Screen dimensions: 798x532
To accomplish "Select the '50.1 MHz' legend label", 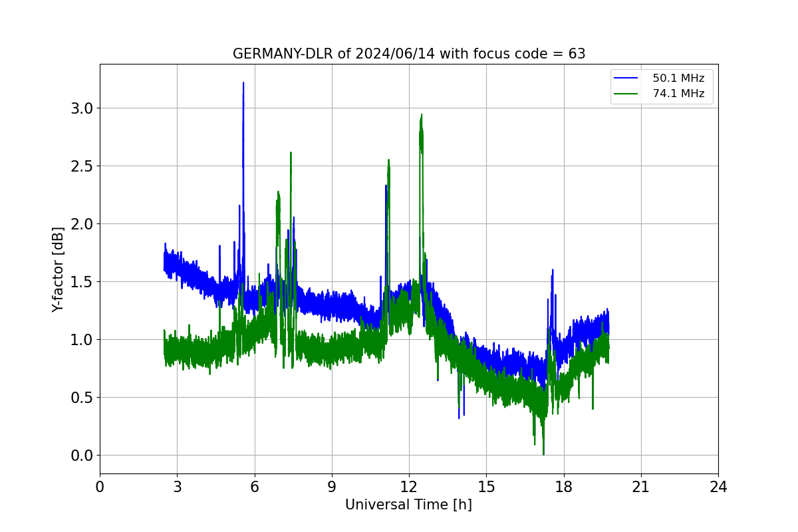I will [x=678, y=78].
